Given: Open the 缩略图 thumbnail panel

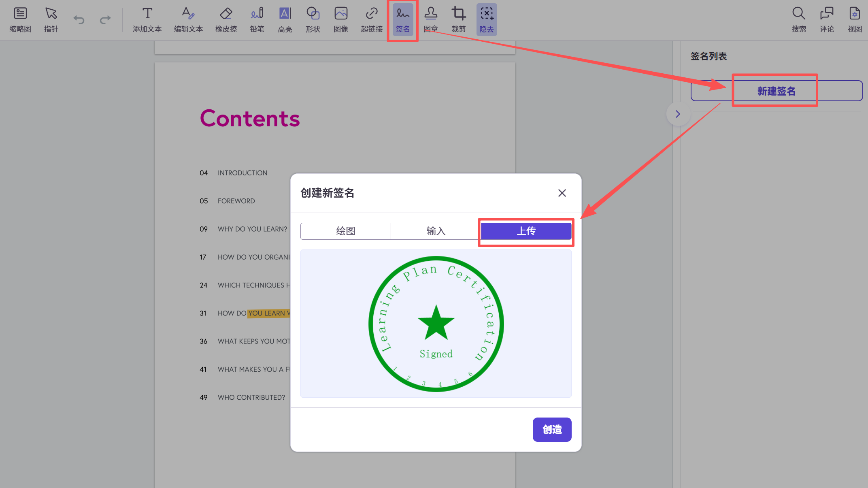Looking at the screenshot, I should point(20,19).
